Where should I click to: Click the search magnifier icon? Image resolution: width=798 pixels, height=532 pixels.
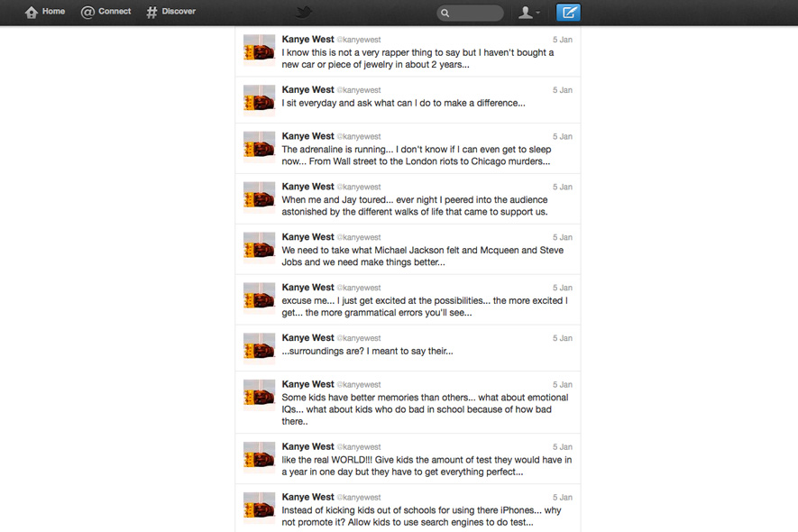(445, 14)
